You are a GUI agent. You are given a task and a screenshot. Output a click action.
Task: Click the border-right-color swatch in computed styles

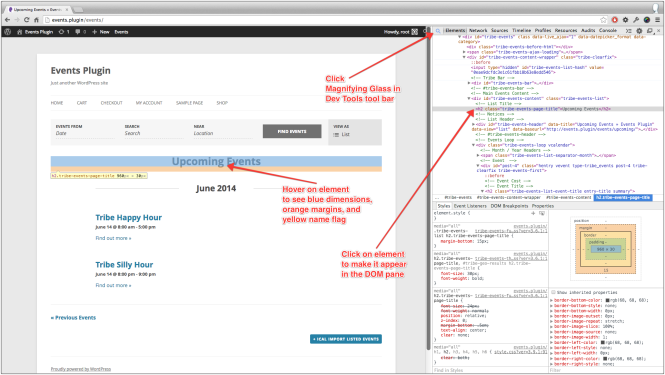[x=605, y=359]
